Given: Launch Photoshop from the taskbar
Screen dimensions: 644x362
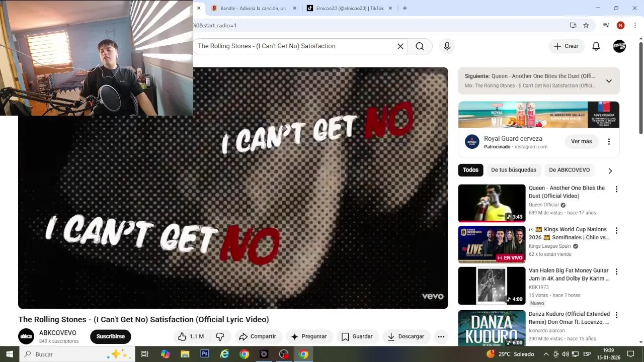Looking at the screenshot, I should click(x=205, y=354).
